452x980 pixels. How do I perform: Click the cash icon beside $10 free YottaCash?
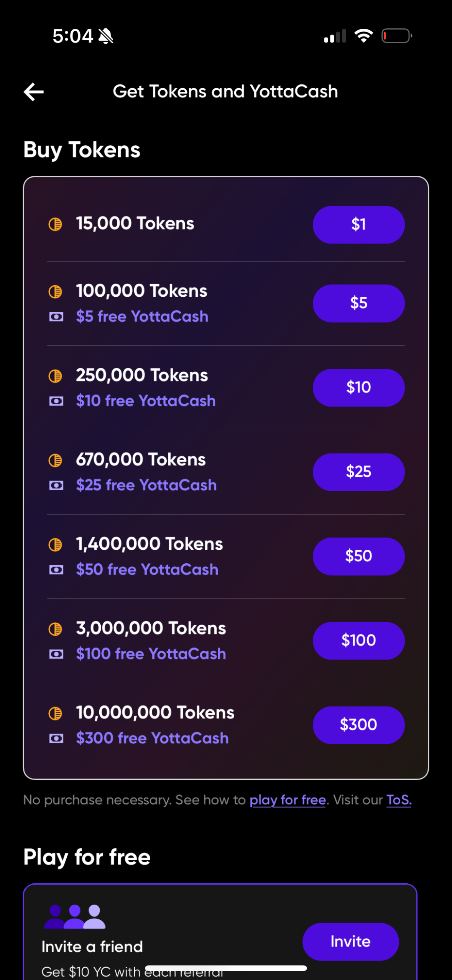[56, 401]
